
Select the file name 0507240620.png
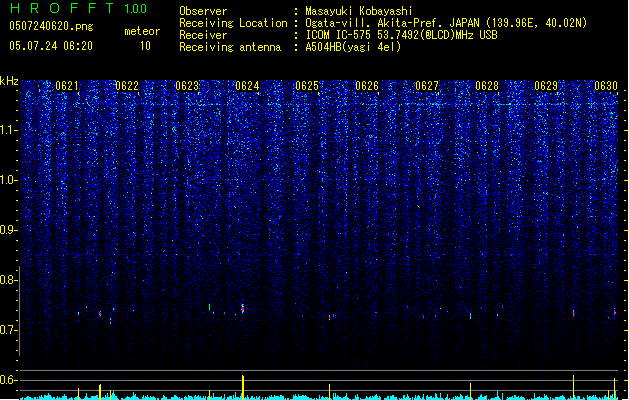tap(51, 27)
